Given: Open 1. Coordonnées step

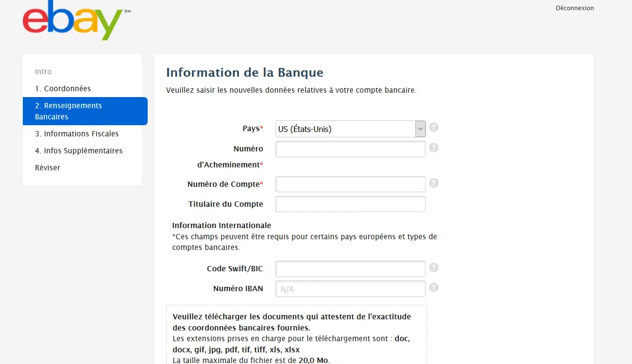Looking at the screenshot, I should point(63,89).
